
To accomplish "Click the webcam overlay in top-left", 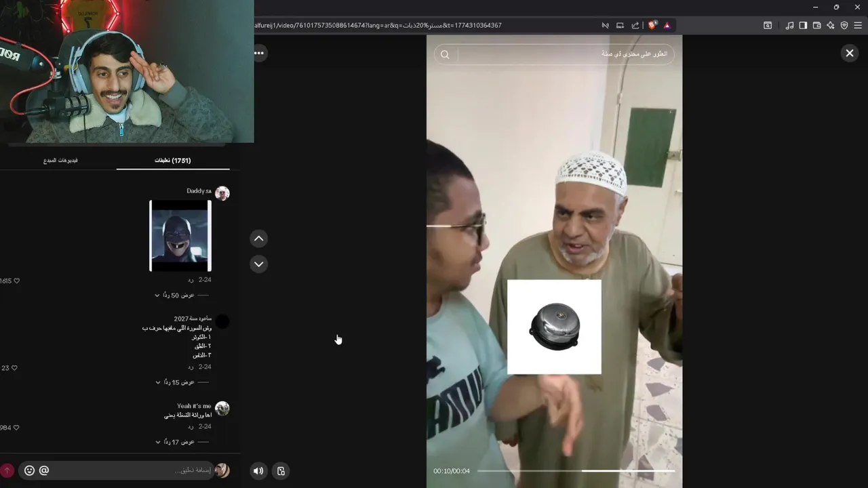I will 127,71.
